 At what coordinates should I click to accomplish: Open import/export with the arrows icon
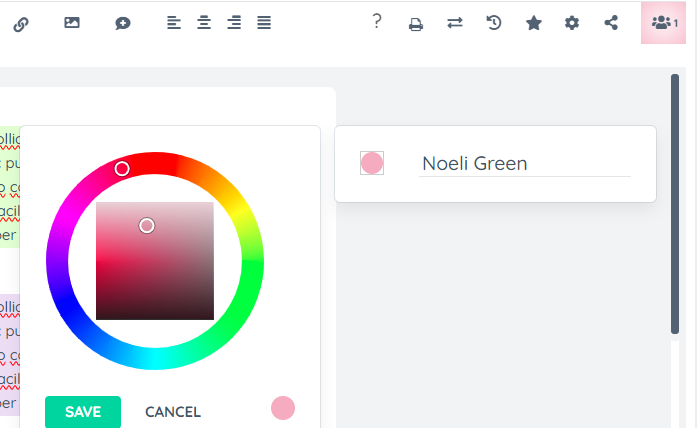455,23
